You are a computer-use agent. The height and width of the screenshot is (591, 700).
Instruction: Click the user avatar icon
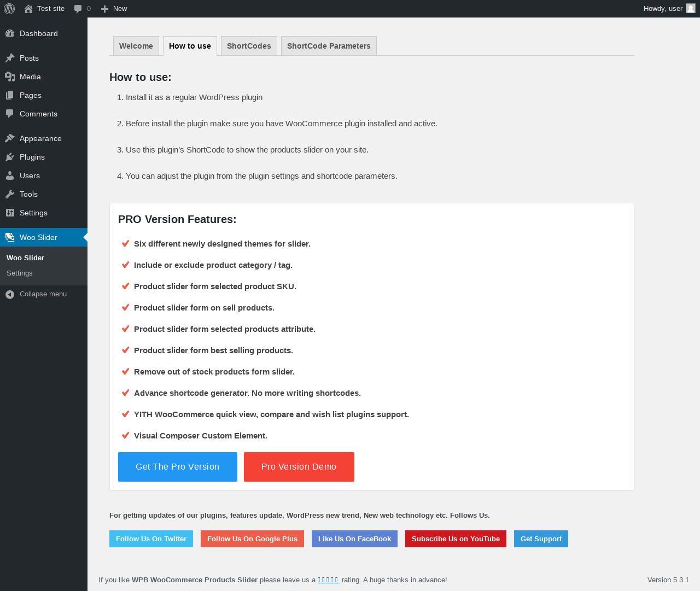pos(691,8)
